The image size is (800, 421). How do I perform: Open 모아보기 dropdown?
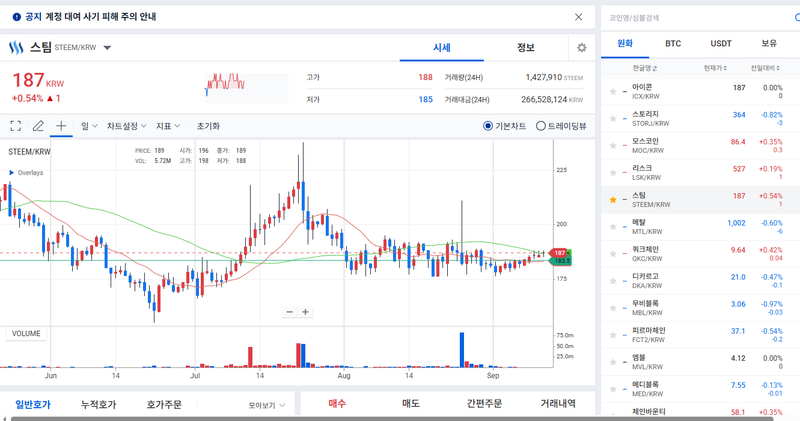tap(267, 406)
